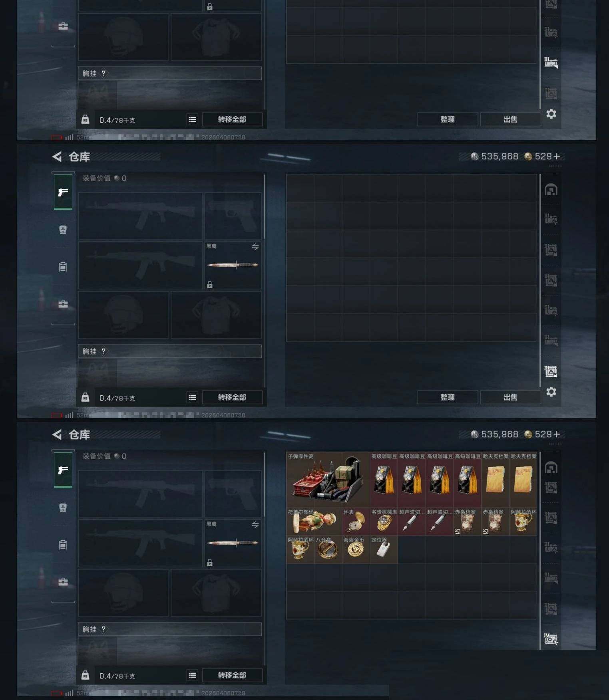Toggle the swap arrows on the 黑鹰 knife slot, item-filled screen
This screenshot has height=700, width=609.
click(x=255, y=524)
